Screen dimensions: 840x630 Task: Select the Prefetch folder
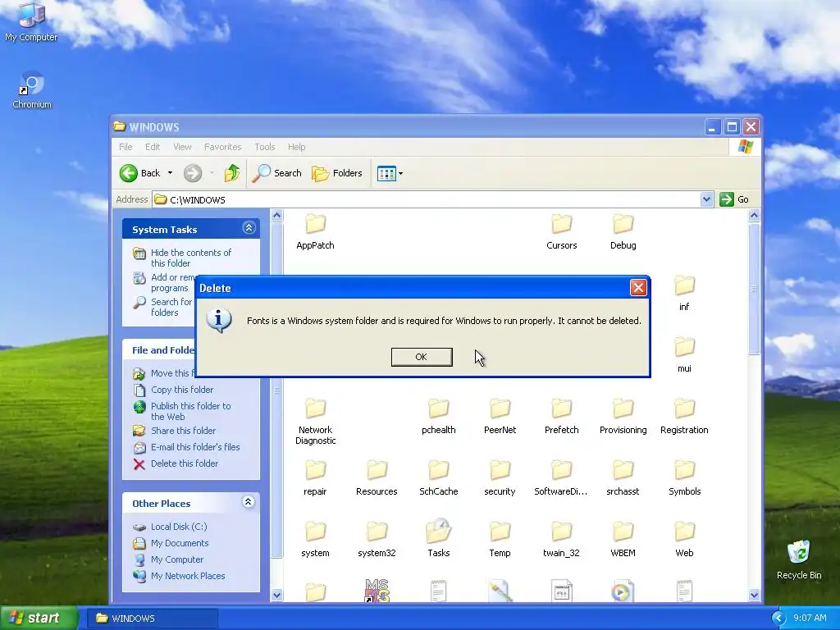(x=561, y=417)
